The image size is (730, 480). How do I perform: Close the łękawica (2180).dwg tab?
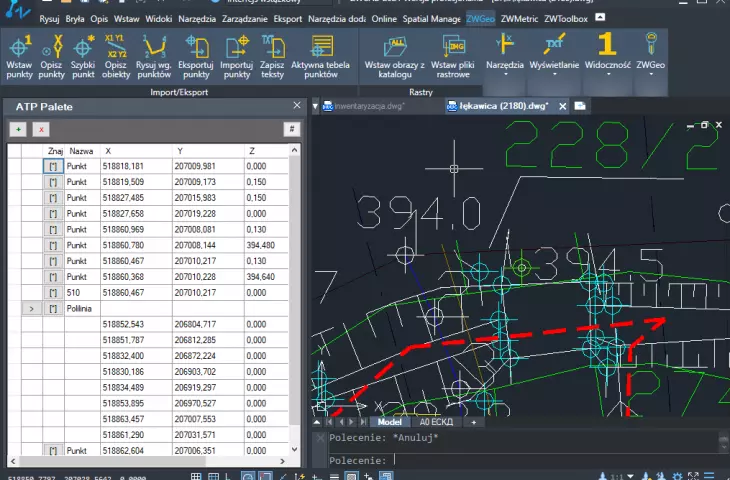pos(562,107)
